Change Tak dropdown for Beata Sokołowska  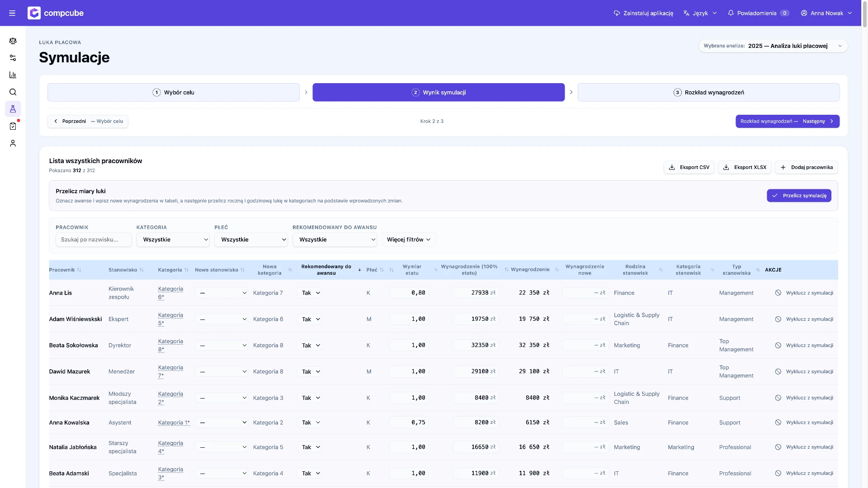click(x=310, y=345)
